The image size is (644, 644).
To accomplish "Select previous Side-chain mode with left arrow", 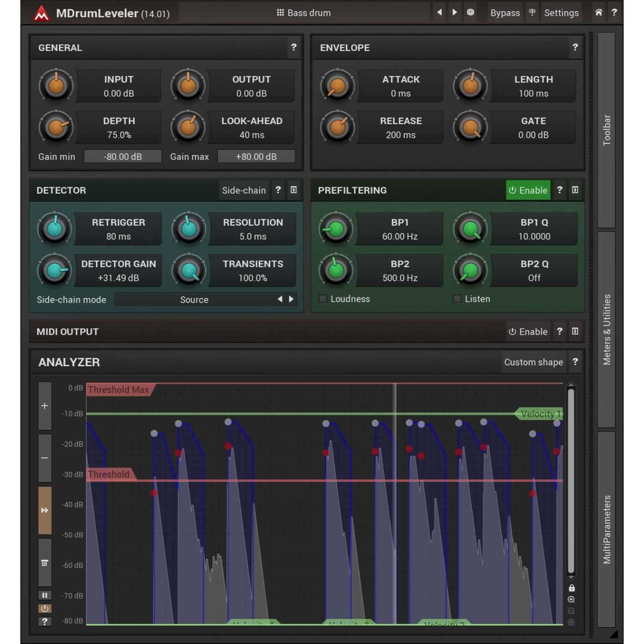I will pyautogui.click(x=280, y=299).
